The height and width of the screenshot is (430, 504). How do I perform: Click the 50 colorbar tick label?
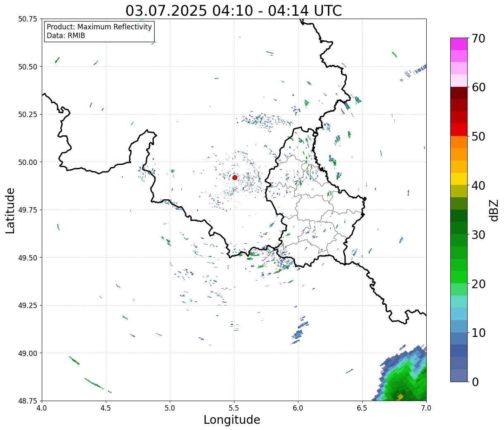coord(478,136)
